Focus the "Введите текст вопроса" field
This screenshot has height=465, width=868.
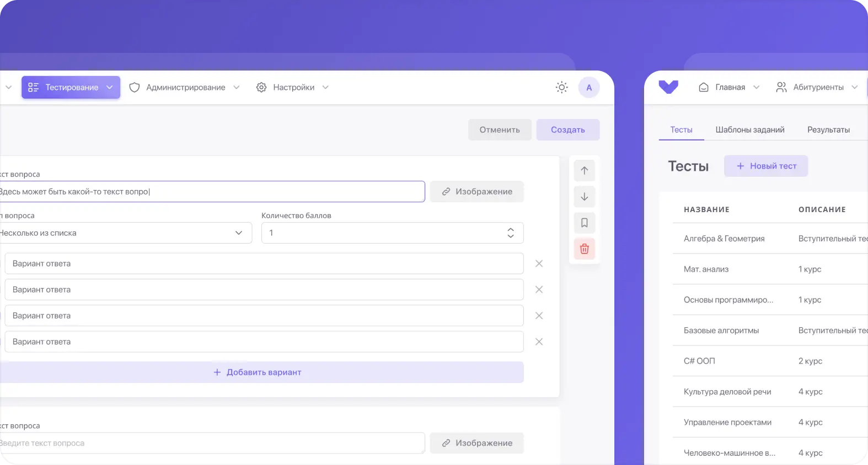[212, 443]
